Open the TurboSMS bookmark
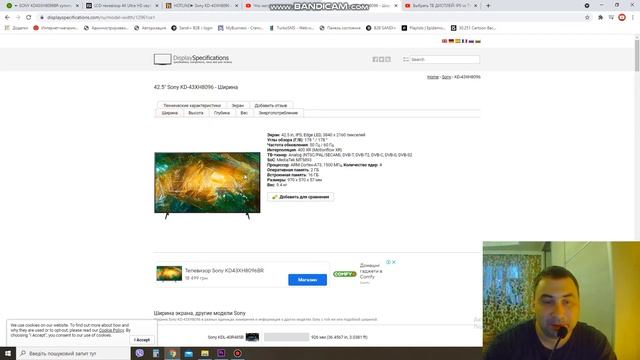This screenshot has height=360, width=640. click(x=291, y=28)
